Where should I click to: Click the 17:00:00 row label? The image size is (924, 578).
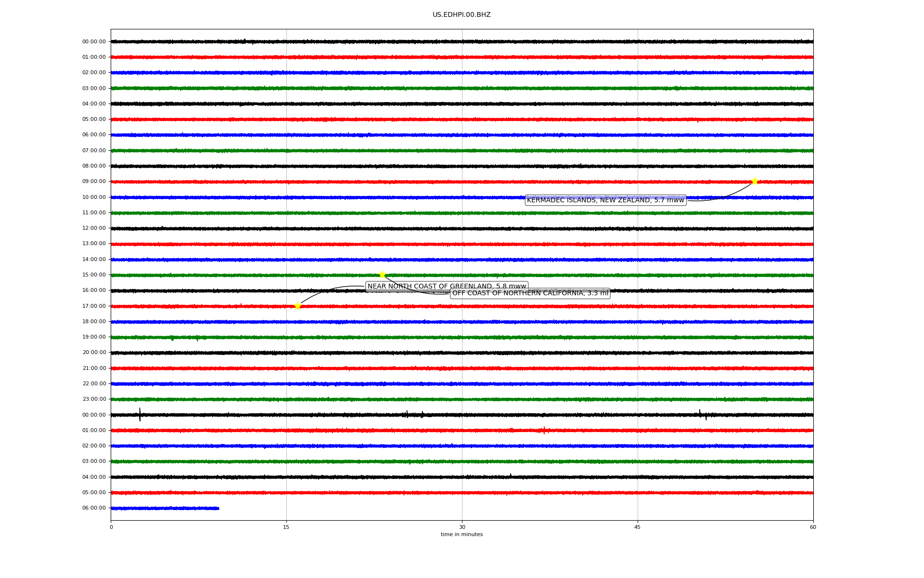point(94,306)
